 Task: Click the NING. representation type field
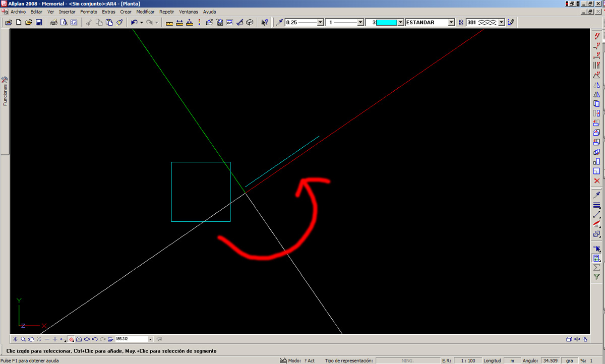point(407,360)
